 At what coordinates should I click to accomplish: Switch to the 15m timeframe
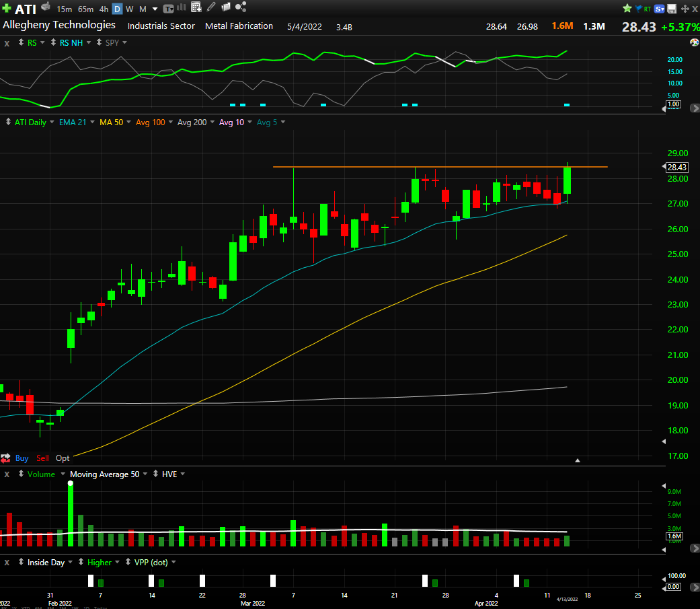coord(65,9)
